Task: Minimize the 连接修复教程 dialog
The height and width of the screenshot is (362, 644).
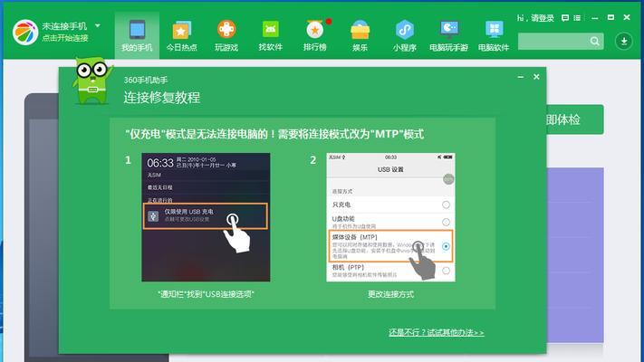Action: pos(521,77)
